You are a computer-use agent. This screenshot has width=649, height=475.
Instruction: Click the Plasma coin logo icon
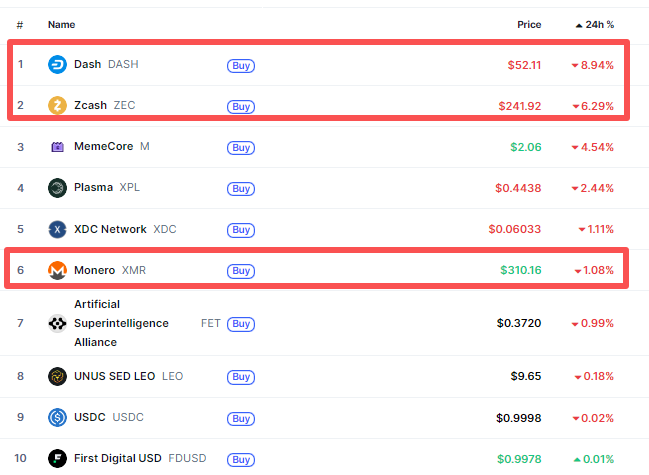(57, 188)
